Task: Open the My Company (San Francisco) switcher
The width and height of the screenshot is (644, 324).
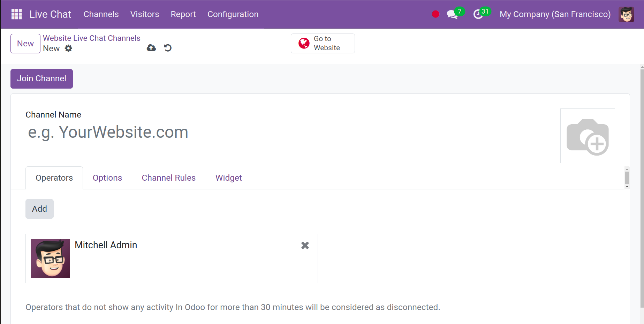Action: point(555,14)
